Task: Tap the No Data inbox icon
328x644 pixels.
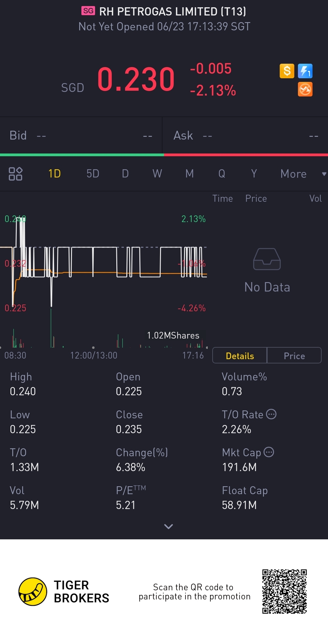Action: pos(267,259)
